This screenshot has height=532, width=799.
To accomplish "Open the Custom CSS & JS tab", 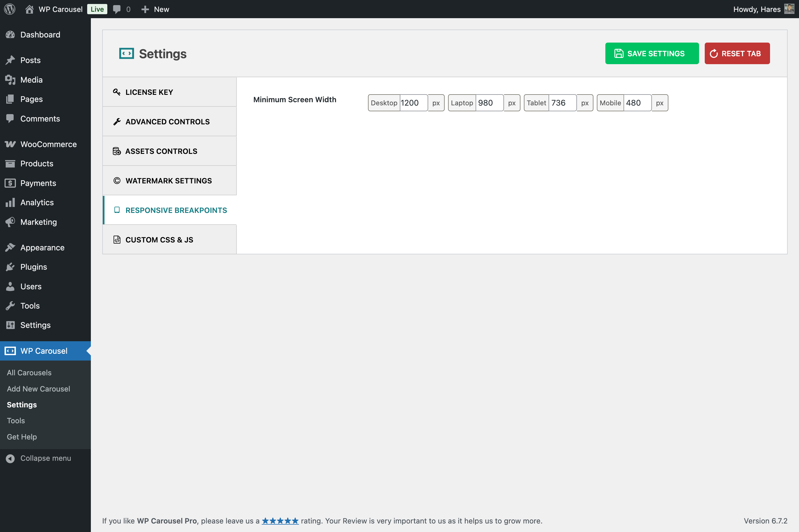I will point(170,240).
